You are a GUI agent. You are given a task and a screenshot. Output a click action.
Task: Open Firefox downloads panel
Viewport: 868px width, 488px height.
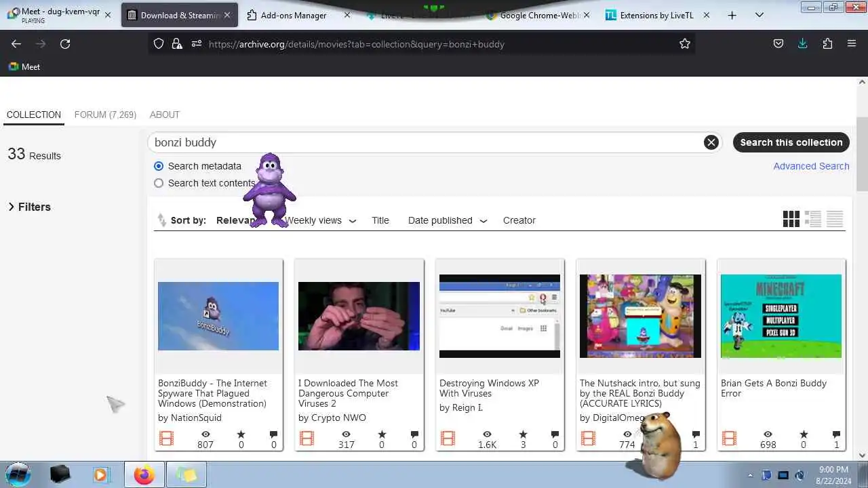coord(803,43)
